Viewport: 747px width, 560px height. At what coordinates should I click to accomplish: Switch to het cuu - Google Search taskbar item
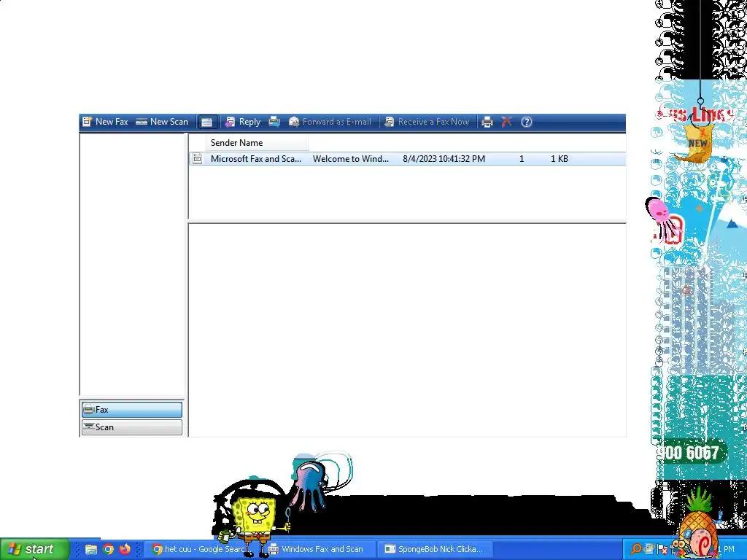click(x=200, y=550)
